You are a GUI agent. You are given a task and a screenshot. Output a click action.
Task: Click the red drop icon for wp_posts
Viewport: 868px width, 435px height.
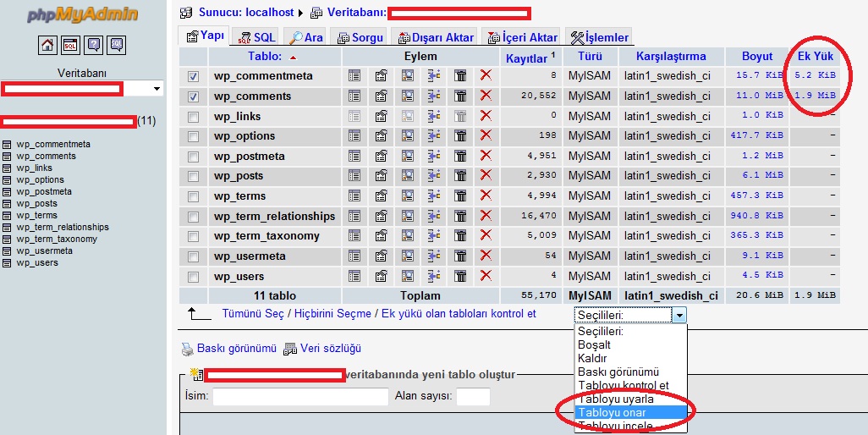(x=486, y=176)
